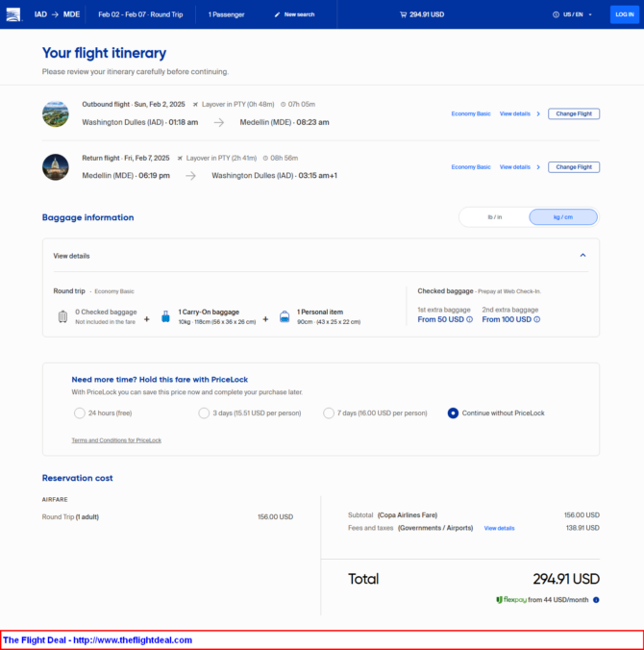View details of outbound flight
The width and height of the screenshot is (644, 650).
click(514, 113)
